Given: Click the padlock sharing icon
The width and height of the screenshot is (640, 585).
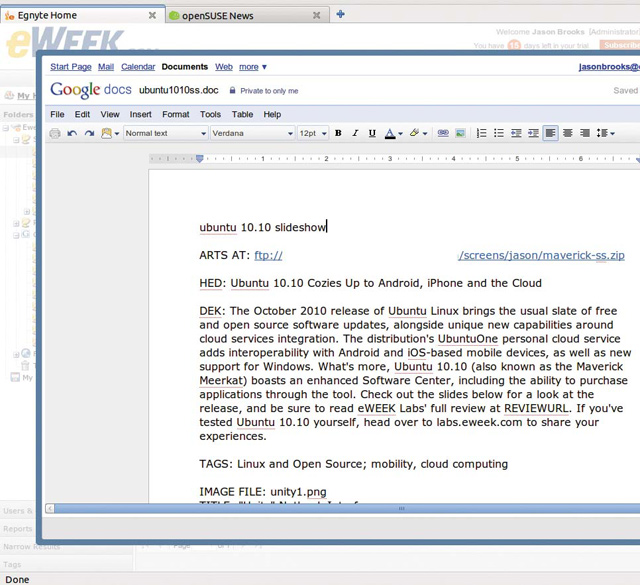Looking at the screenshot, I should 232,90.
